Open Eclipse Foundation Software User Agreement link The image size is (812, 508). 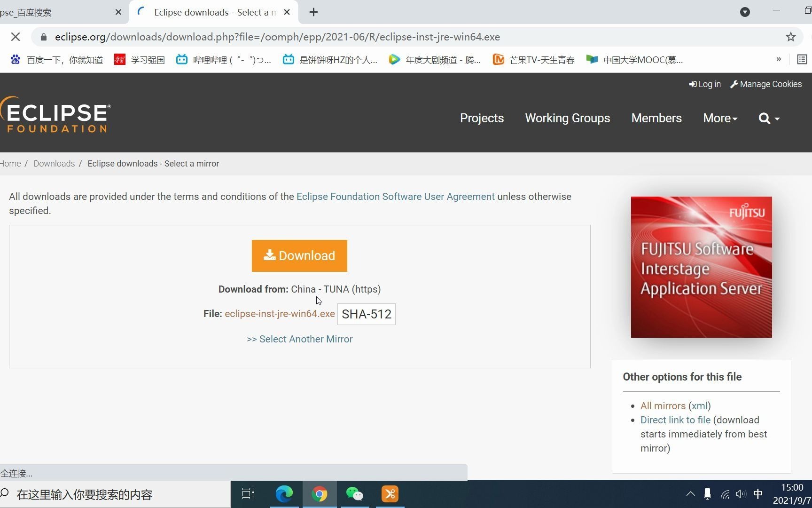click(395, 197)
